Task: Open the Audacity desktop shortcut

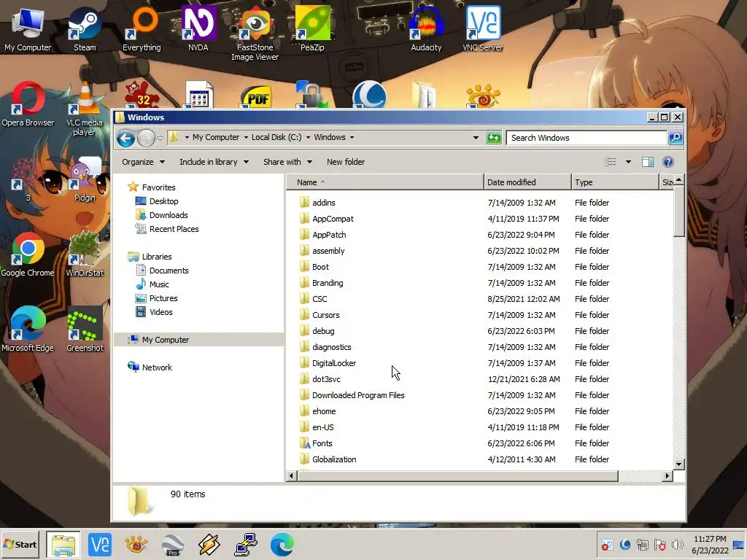Action: pyautogui.click(x=426, y=28)
